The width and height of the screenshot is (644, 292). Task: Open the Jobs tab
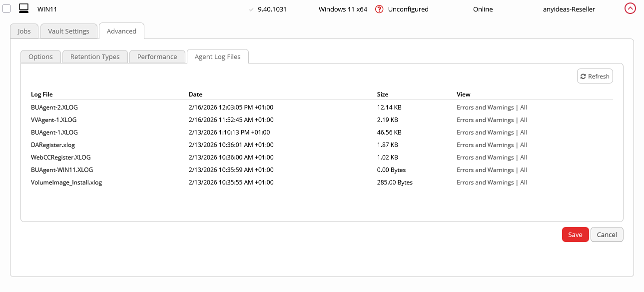(x=24, y=31)
